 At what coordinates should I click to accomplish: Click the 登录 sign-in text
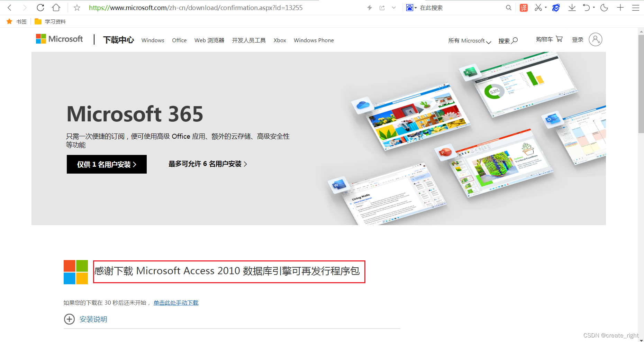pos(578,40)
